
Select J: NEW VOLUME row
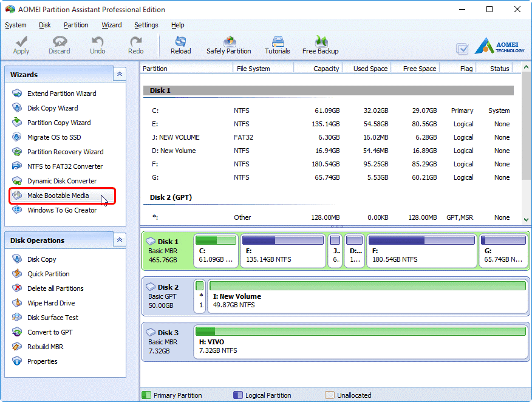click(x=329, y=137)
